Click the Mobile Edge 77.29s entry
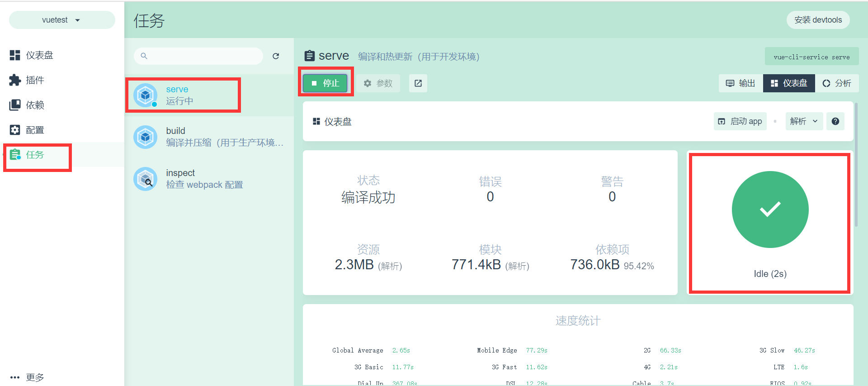The image size is (868, 386). [512, 350]
